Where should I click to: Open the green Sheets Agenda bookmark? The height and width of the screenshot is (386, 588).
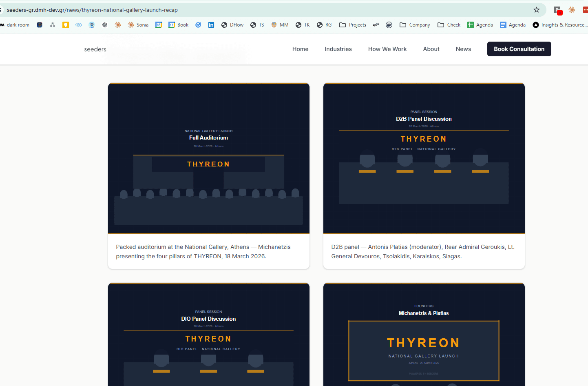coord(480,25)
